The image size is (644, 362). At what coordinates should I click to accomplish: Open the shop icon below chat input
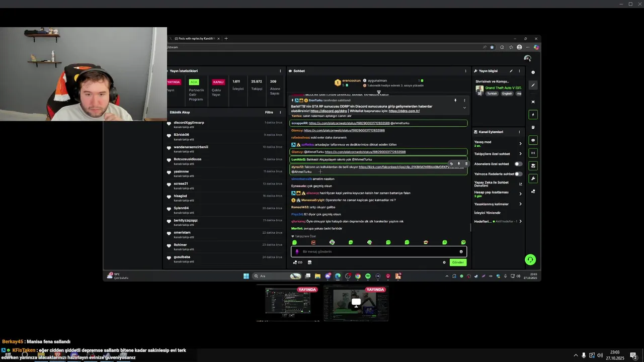tap(309, 262)
